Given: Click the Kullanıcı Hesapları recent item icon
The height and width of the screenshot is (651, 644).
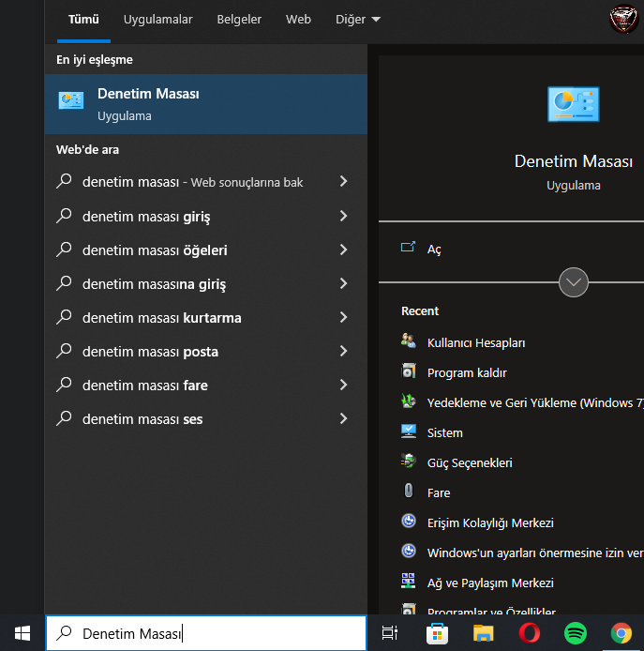Looking at the screenshot, I should (x=409, y=342).
